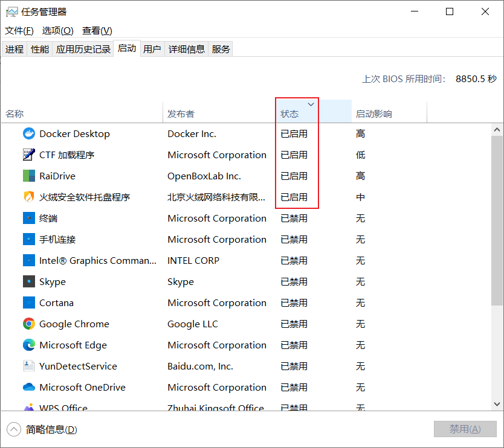This screenshot has width=504, height=448.
Task: Click publisher Baidu.com, Inc.
Action: tap(200, 366)
